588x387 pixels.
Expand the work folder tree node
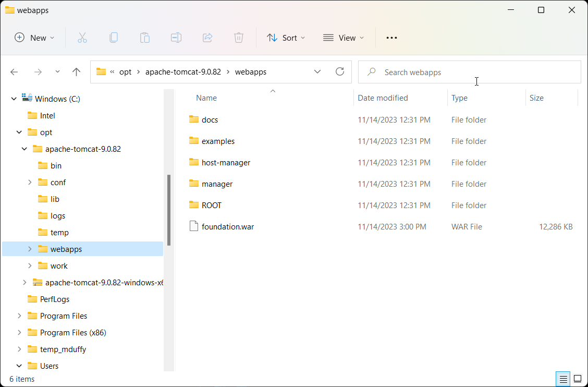coord(30,266)
